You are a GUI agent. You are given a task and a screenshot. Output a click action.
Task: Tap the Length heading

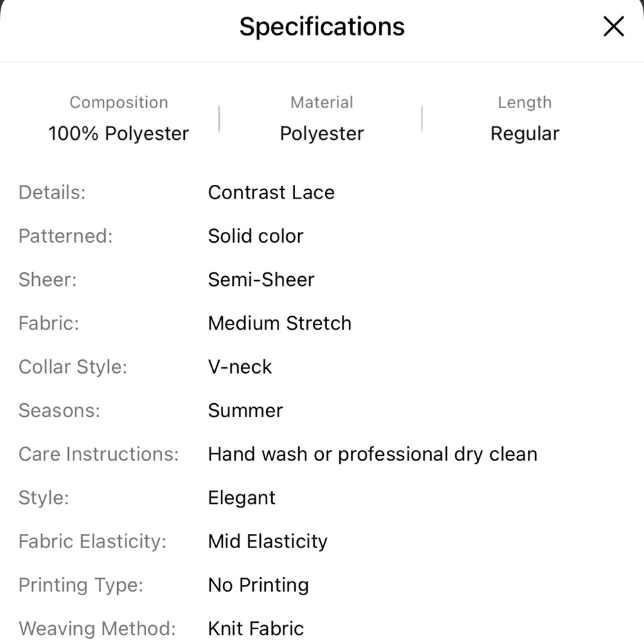(525, 102)
